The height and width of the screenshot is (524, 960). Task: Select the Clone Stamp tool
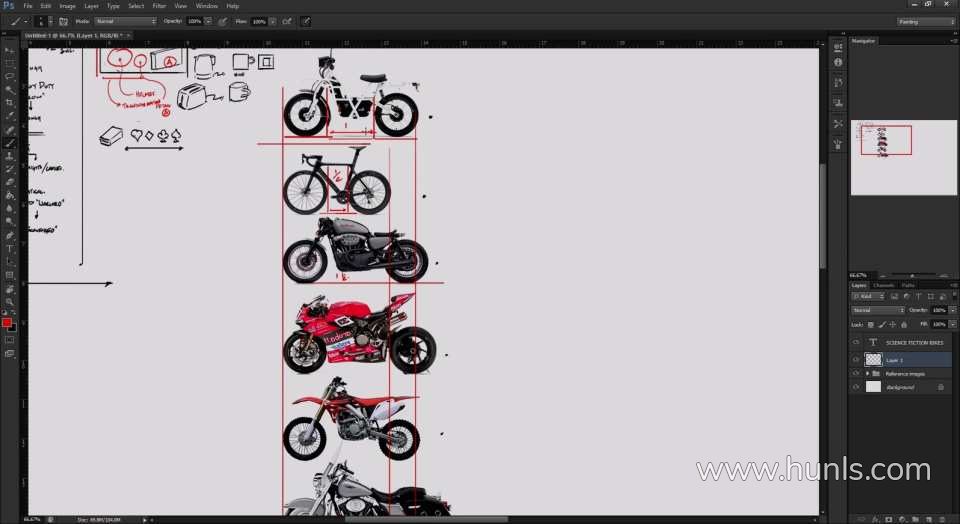pyautogui.click(x=9, y=156)
